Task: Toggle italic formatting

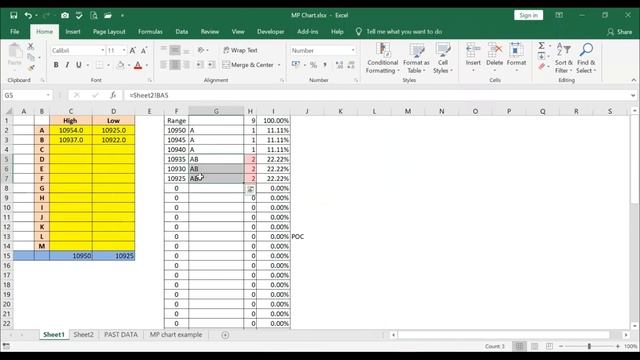Action: click(67, 65)
